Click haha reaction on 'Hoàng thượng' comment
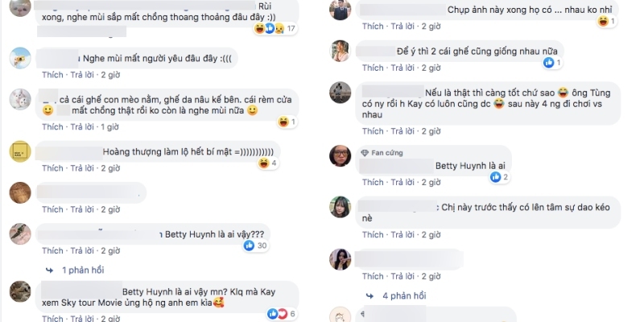This screenshot has width=644, height=322. point(263,163)
